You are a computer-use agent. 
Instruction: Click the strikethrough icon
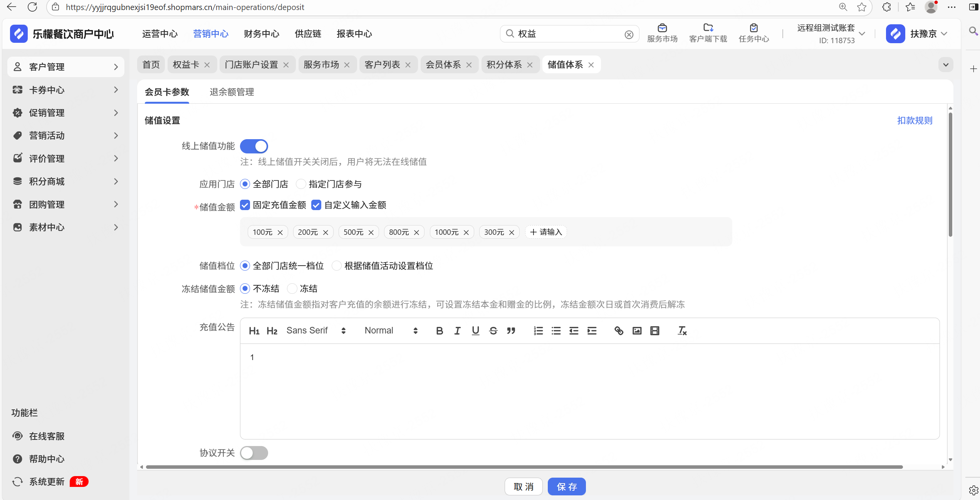click(493, 331)
